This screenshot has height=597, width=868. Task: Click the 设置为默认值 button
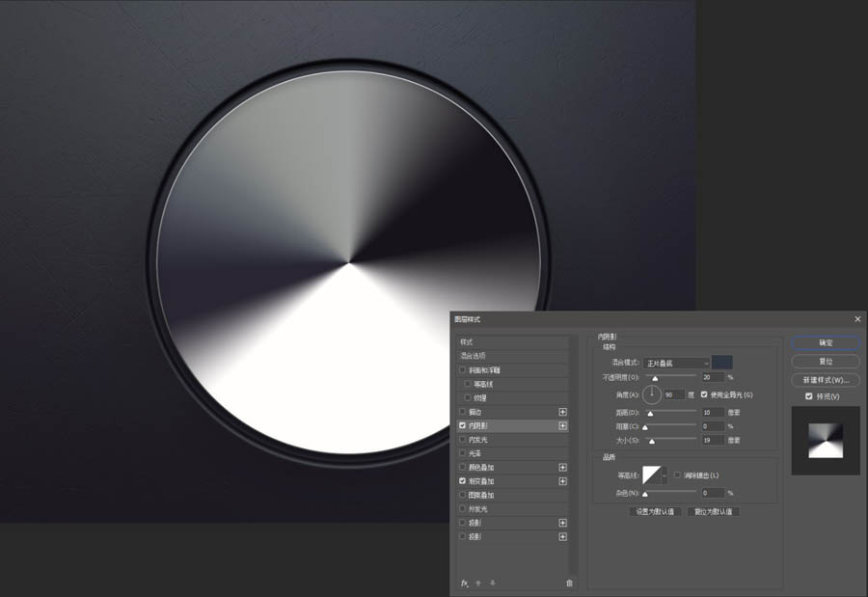[655, 511]
